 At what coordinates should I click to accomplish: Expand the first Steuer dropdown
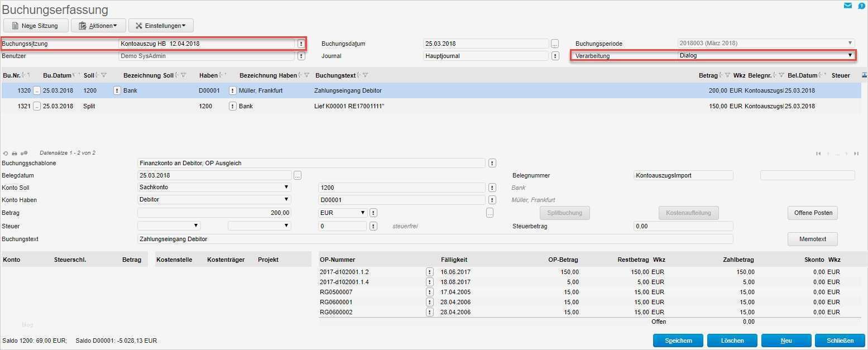(x=196, y=226)
